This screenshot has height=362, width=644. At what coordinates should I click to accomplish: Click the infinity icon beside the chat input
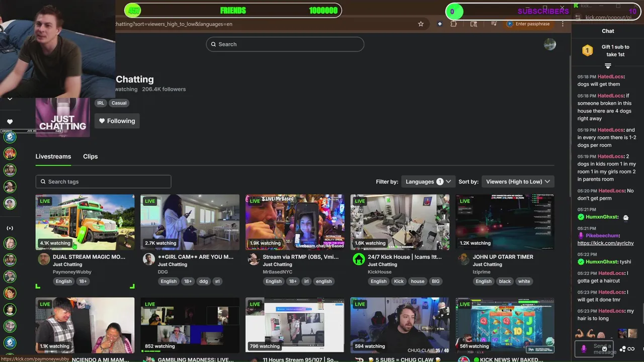point(631,349)
